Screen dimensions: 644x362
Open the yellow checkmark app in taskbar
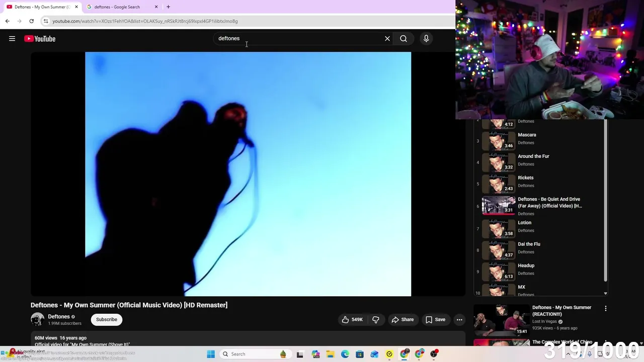tap(389, 354)
